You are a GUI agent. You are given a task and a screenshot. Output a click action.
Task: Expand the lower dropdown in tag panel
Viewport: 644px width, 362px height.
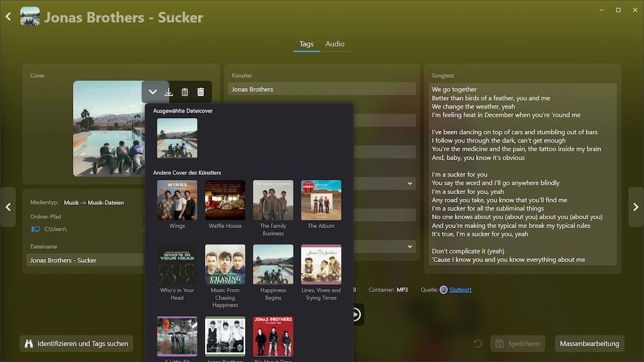pos(410,246)
